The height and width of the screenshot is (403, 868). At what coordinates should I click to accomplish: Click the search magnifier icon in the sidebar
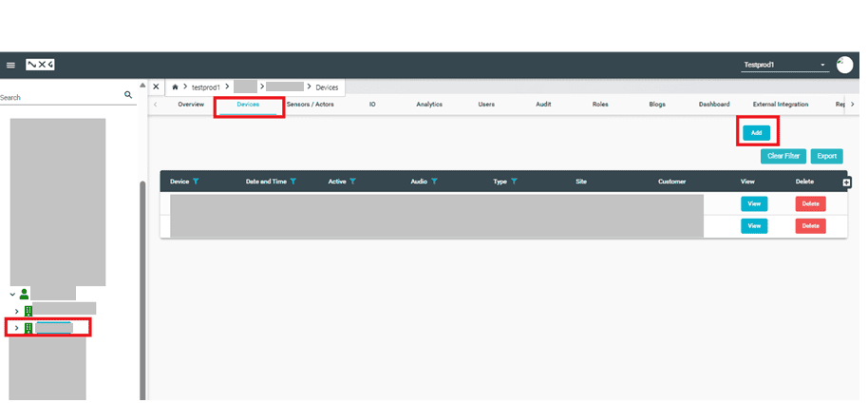click(128, 96)
